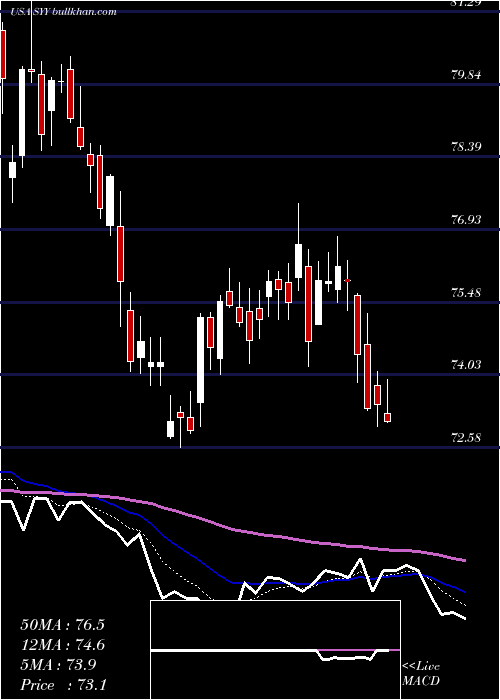
Task: Click the '50MA : 76.5' readout
Action: click(x=62, y=625)
